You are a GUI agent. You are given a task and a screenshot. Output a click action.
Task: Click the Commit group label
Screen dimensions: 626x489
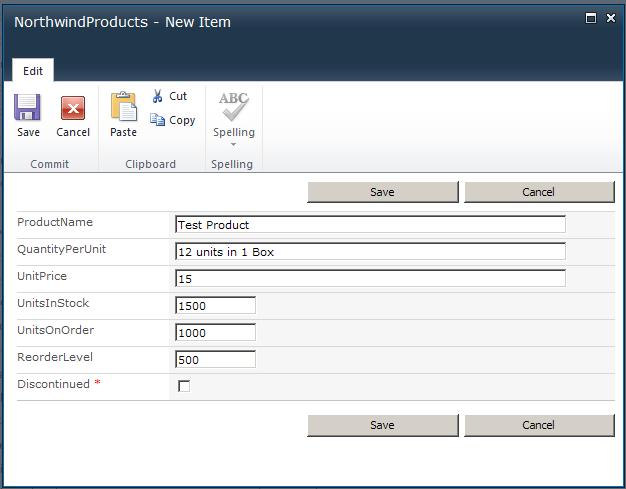point(50,164)
